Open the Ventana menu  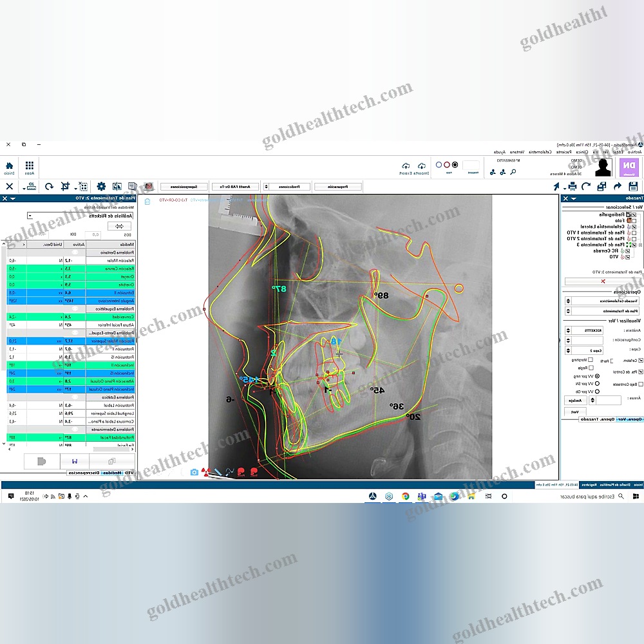pyautogui.click(x=517, y=152)
